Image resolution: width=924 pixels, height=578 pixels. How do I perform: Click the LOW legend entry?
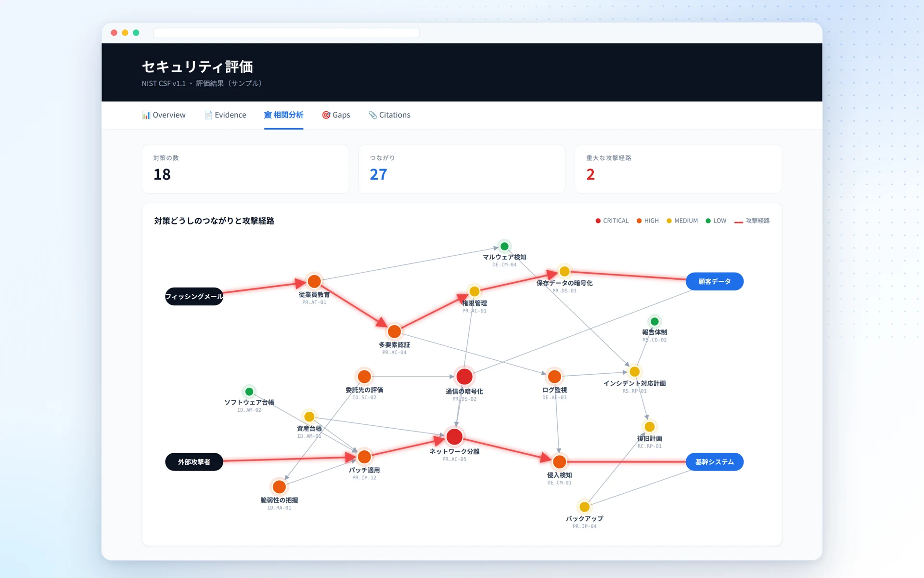click(x=716, y=221)
